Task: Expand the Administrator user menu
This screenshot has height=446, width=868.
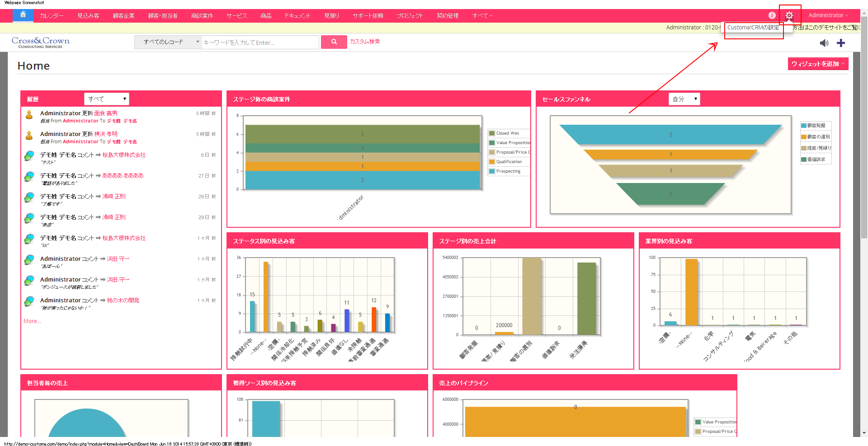Action: (x=828, y=15)
